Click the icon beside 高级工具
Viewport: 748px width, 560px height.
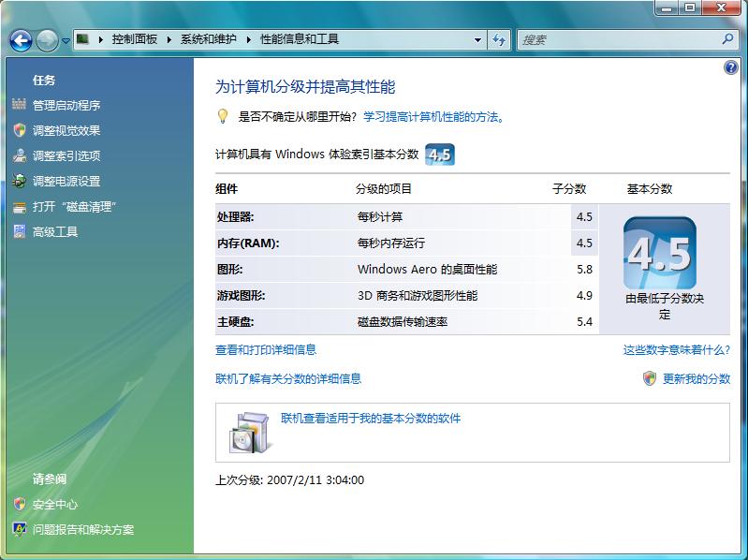coord(20,231)
